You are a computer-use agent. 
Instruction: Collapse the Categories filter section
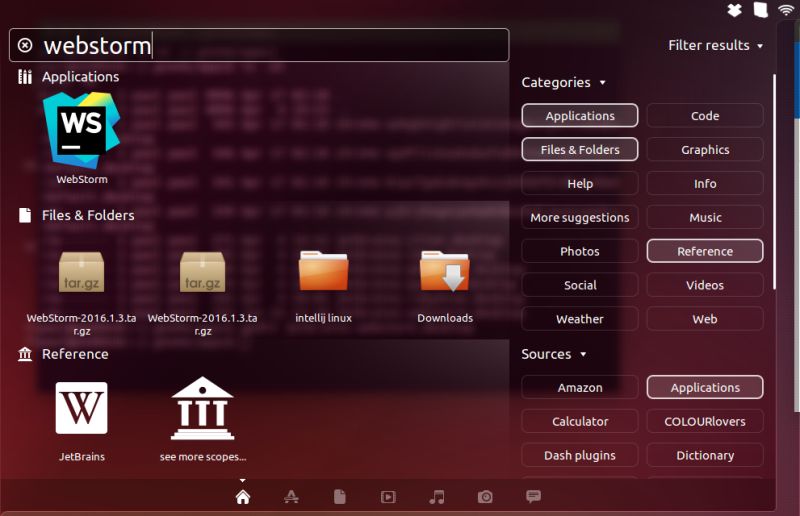click(563, 82)
